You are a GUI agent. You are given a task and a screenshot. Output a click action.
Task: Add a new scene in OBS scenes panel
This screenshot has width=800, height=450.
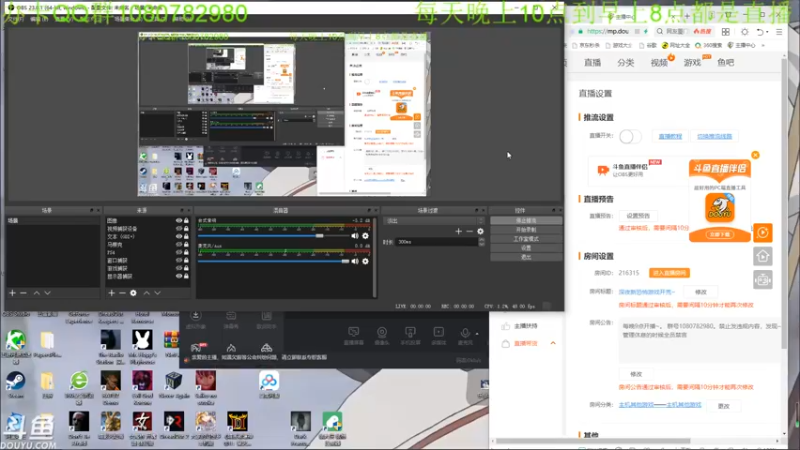coord(12,293)
